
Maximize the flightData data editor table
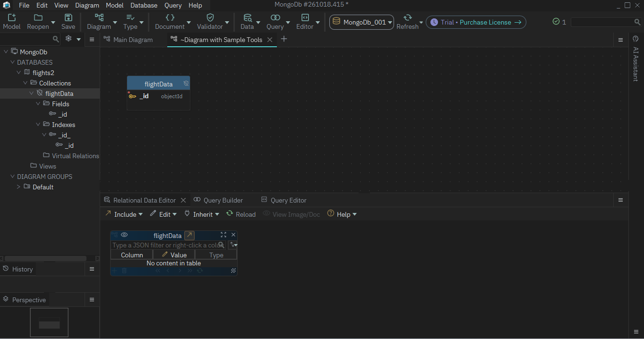click(x=223, y=235)
